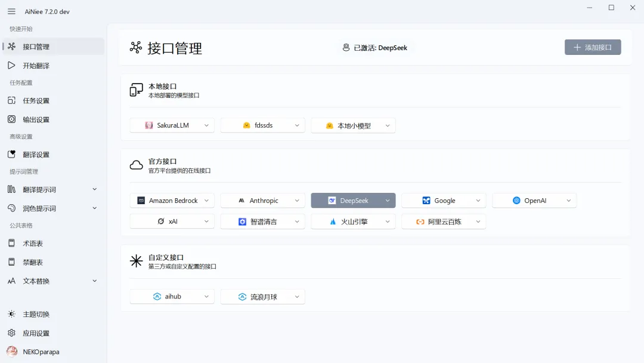
Task: Minimize the AiNiee window
Action: coord(589,7)
